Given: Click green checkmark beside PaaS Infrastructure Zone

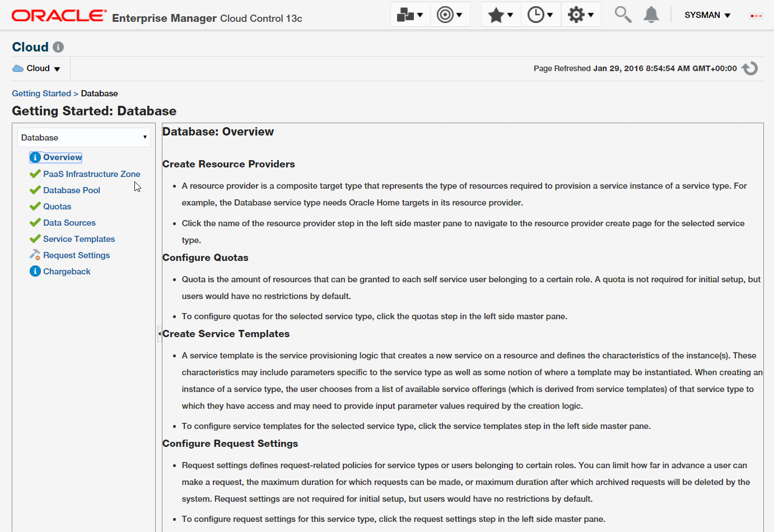Looking at the screenshot, I should [35, 174].
